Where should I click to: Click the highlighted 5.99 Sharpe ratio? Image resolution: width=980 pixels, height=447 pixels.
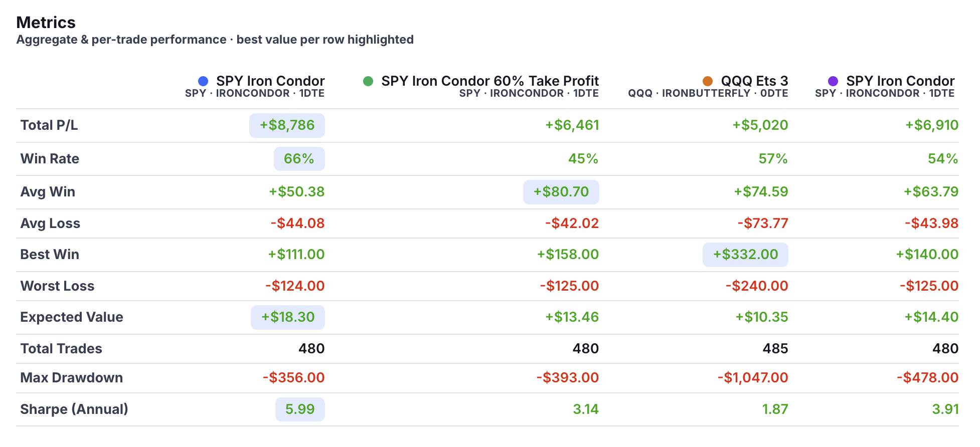click(x=300, y=409)
